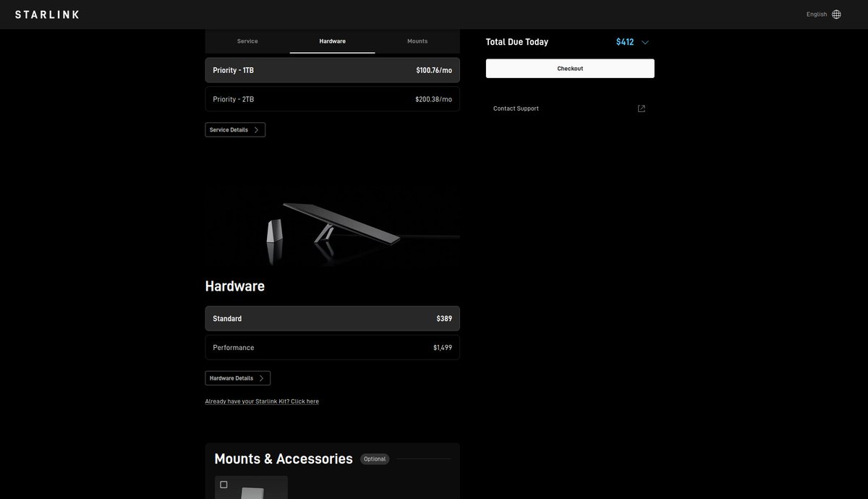Select the Priority - 1TB plan
The image size is (868, 499).
[333, 70]
